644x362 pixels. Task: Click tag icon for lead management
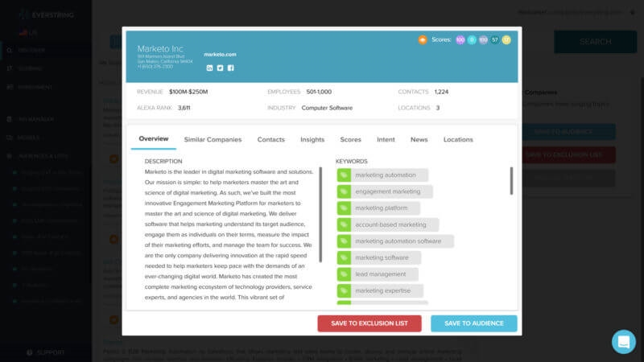tap(344, 274)
